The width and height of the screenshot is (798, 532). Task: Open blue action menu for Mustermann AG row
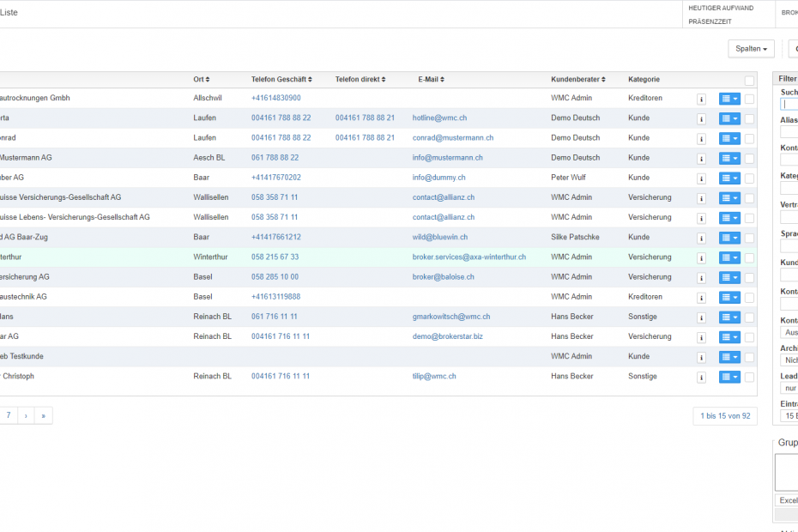point(729,159)
